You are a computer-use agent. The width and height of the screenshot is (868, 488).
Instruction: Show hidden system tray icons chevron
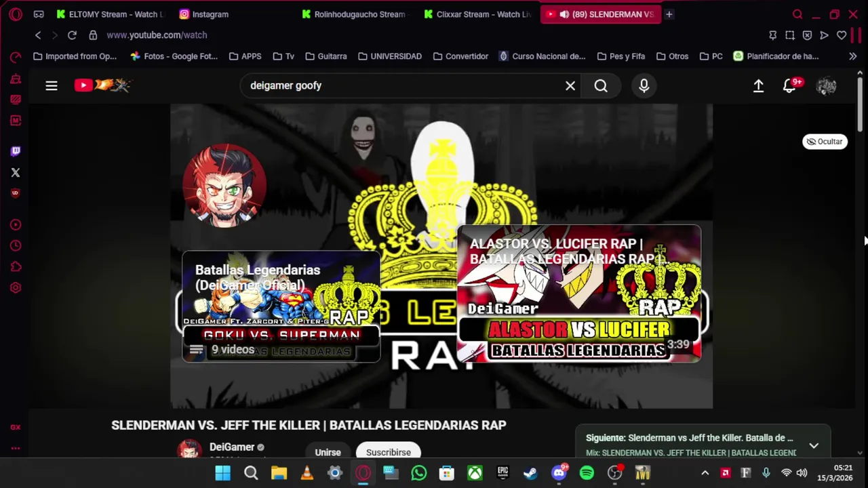point(705,473)
